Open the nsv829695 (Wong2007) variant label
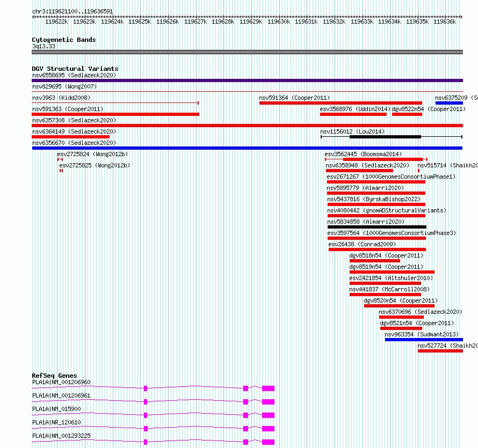This screenshot has width=478, height=448. click(64, 86)
